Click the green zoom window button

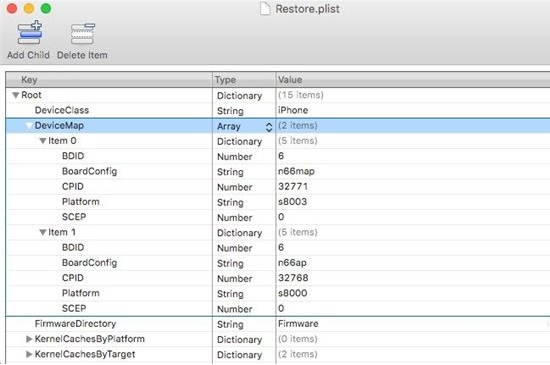(46, 8)
